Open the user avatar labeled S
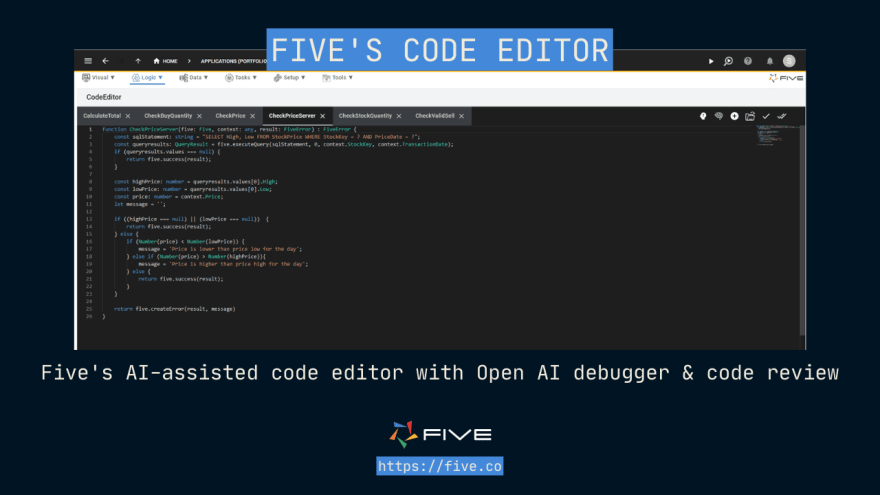 [x=789, y=61]
